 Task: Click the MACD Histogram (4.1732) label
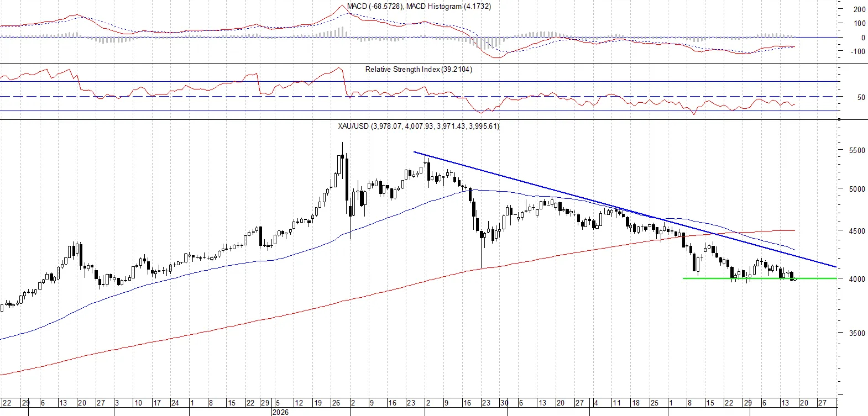448,7
